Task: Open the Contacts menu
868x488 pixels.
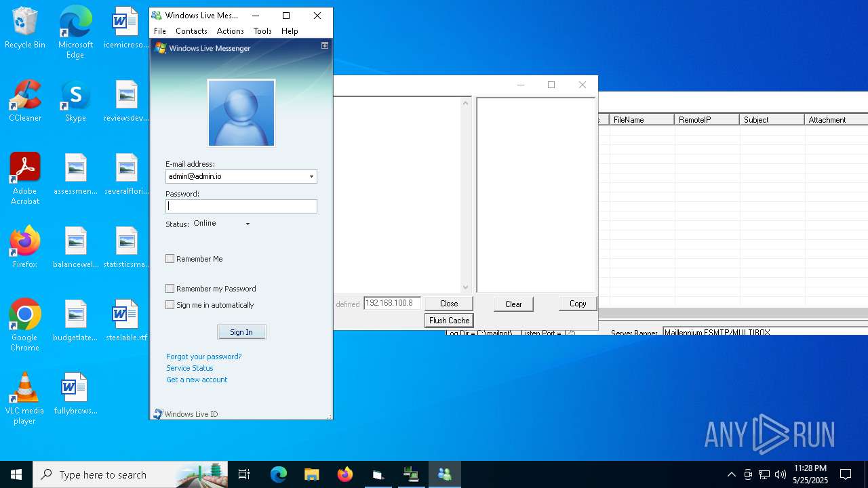Action: tap(191, 31)
